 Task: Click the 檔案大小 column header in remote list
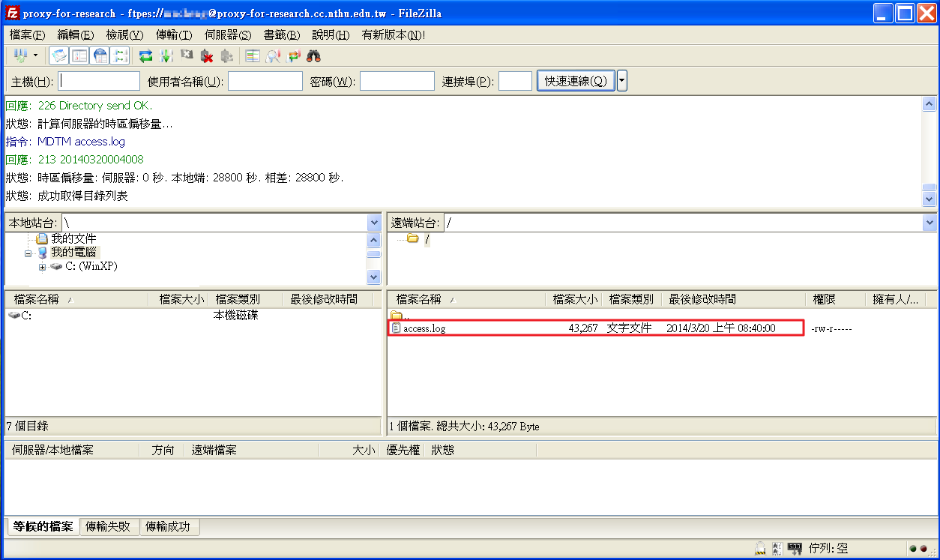574,299
